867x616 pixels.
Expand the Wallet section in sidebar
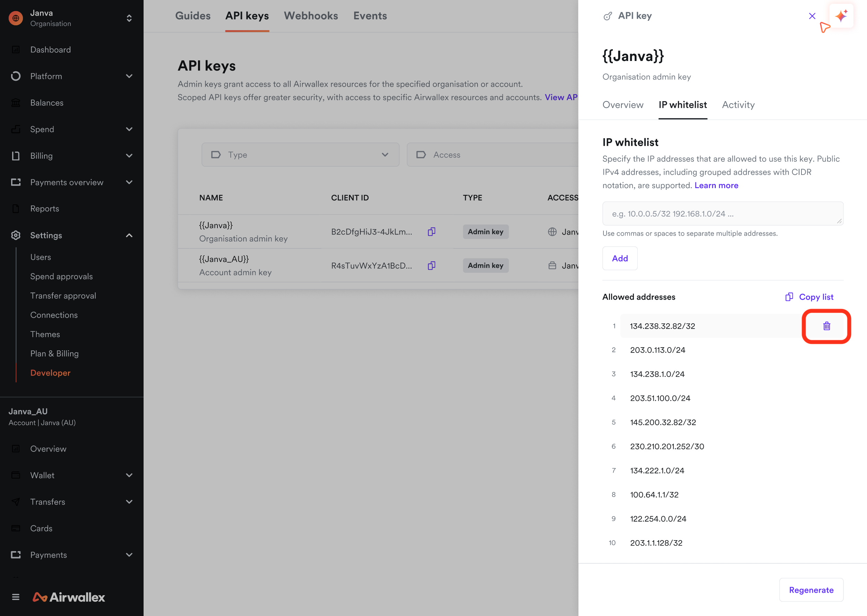pos(129,475)
